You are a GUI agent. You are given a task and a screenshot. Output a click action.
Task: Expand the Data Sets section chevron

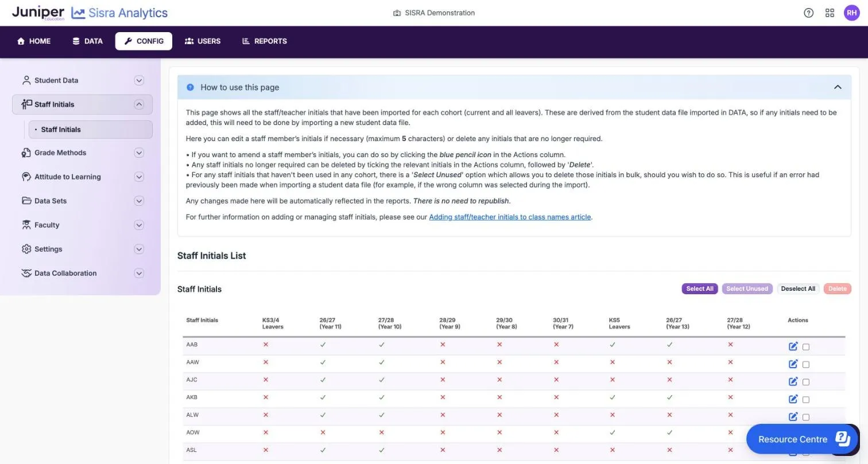point(139,201)
